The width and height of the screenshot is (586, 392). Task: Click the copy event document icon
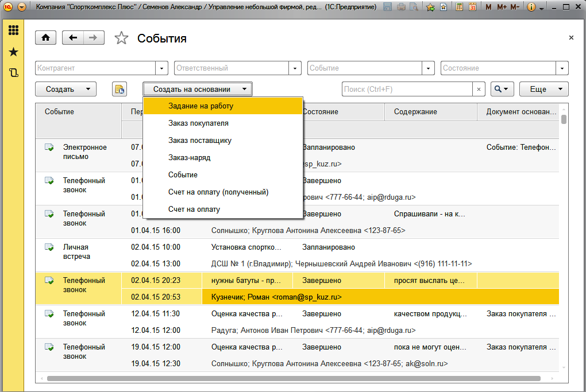(x=119, y=89)
